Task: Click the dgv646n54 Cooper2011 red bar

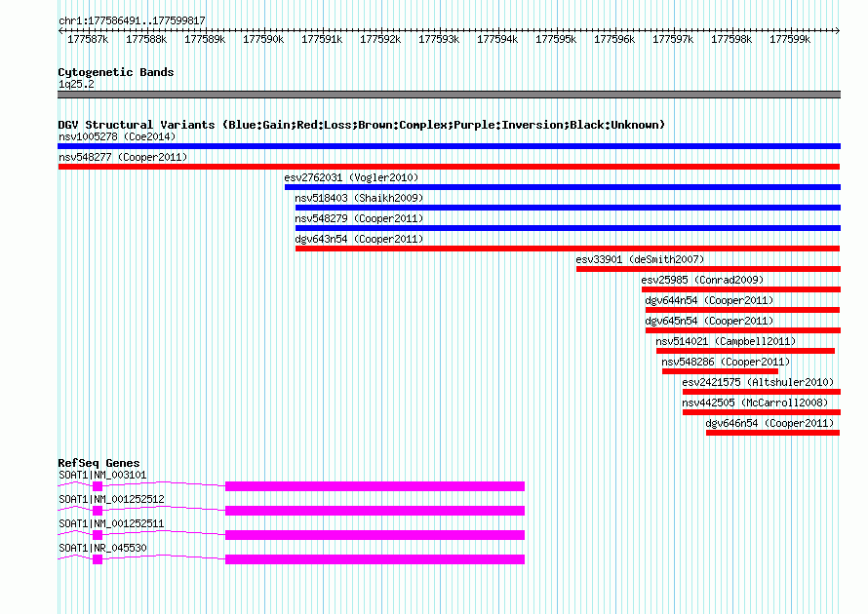Action: tap(772, 433)
